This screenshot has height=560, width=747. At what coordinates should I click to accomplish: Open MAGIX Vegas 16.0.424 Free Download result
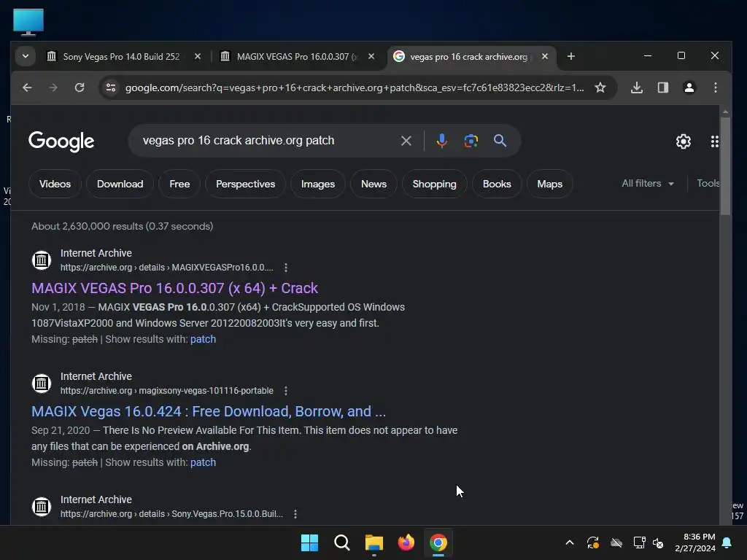[209, 411]
